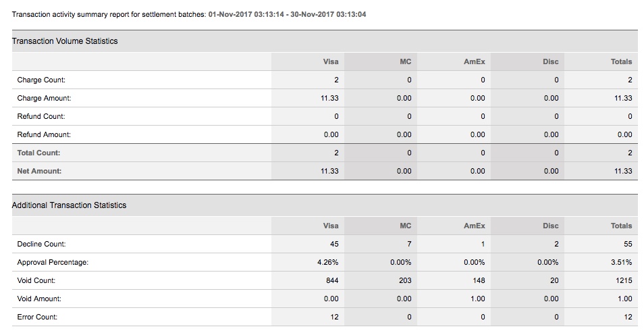The image size is (644, 333).
Task: Select the Refund Count row label
Action: pos(41,117)
